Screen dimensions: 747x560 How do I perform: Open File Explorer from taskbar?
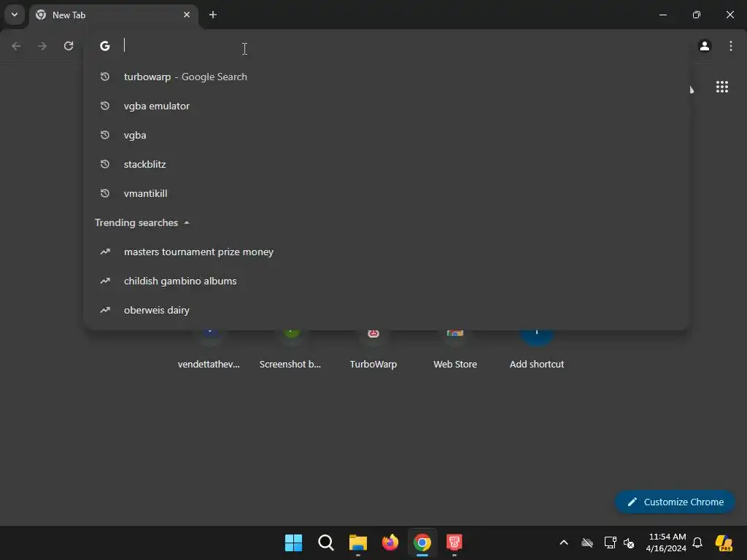pos(357,542)
